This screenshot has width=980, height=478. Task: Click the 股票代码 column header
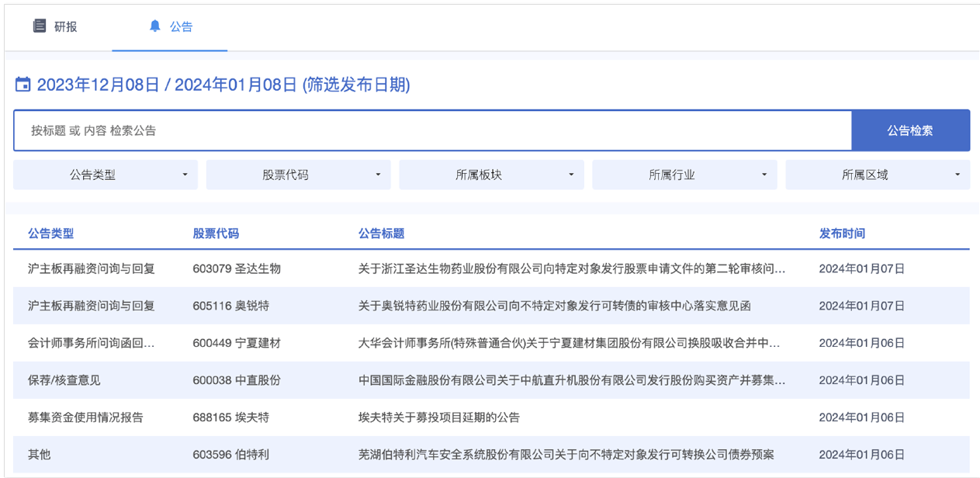pyautogui.click(x=216, y=234)
